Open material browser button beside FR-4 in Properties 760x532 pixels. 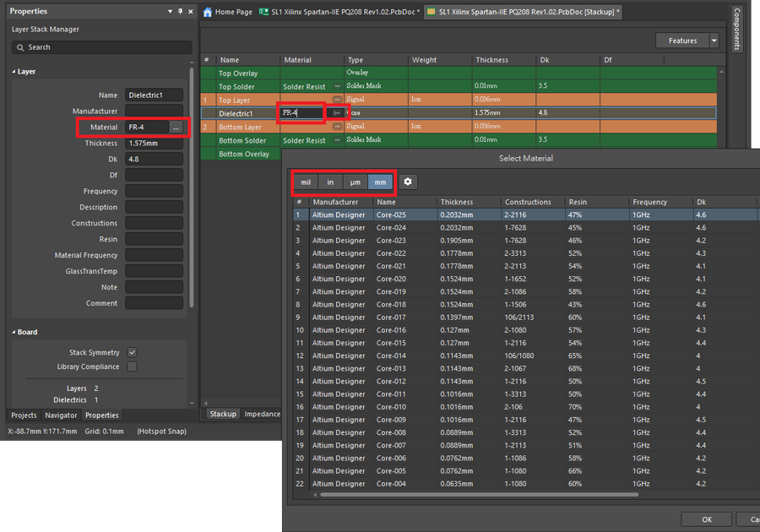tap(175, 128)
